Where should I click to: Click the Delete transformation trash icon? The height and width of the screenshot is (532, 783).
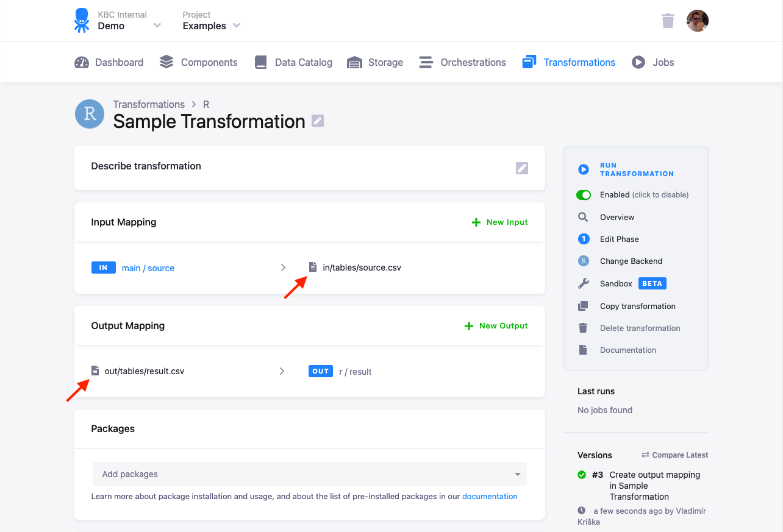pyautogui.click(x=583, y=328)
